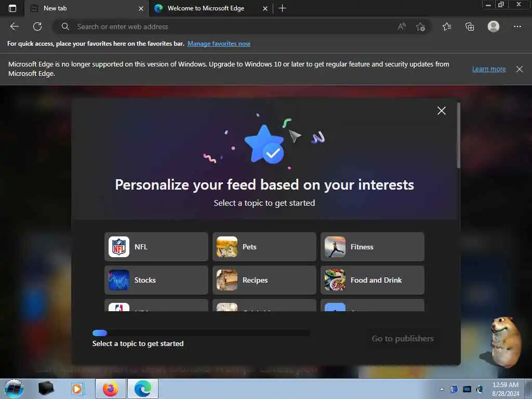Switch to the New tab tab
532x399 pixels.
(x=87, y=8)
